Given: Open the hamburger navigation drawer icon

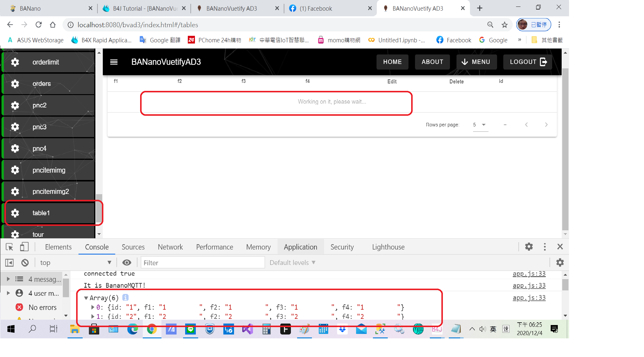Looking at the screenshot, I should (x=114, y=62).
